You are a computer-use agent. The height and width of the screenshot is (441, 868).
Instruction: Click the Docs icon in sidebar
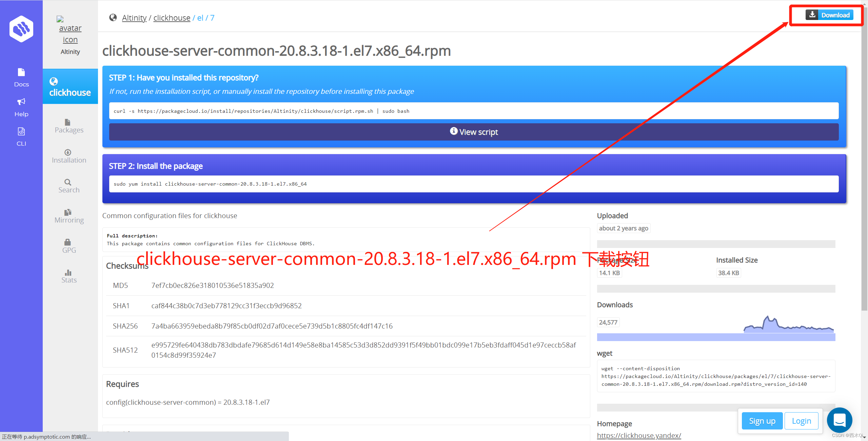(x=21, y=78)
